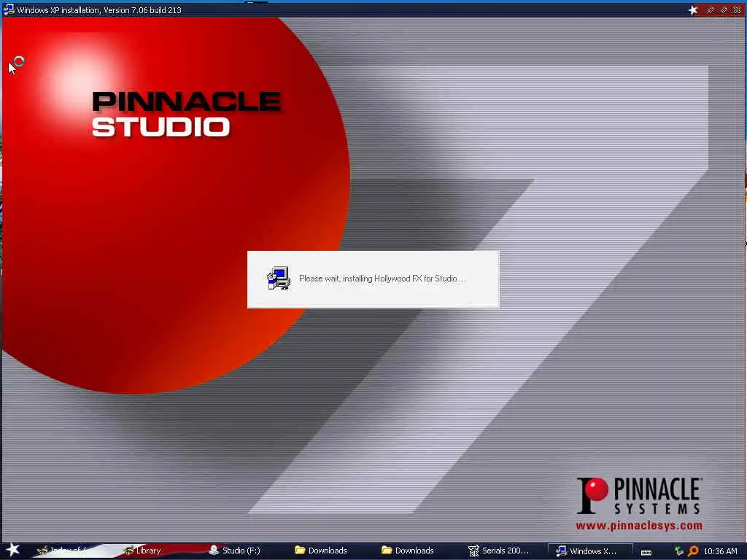Image resolution: width=747 pixels, height=560 pixels.
Task: Close the installer window
Action: 737,9
